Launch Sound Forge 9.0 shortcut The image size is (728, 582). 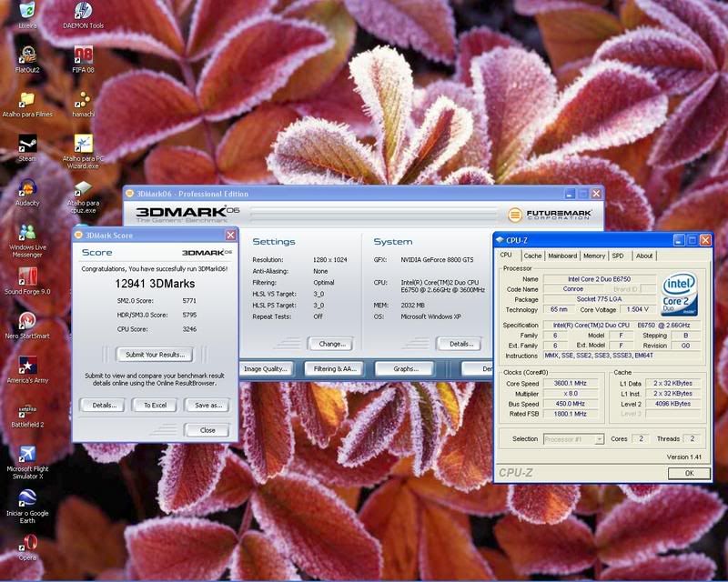tap(27, 281)
